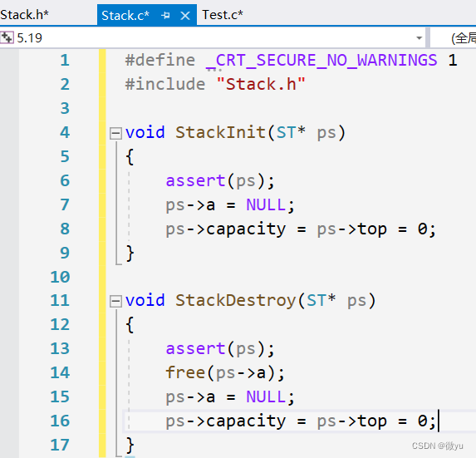
Task: Collapse the StackInit function block
Action: click(115, 133)
